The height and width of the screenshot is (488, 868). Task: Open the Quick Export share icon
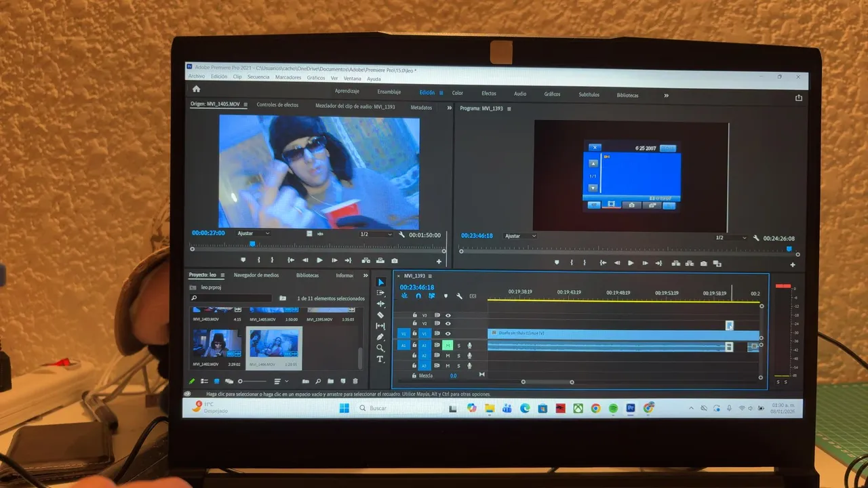(x=799, y=98)
